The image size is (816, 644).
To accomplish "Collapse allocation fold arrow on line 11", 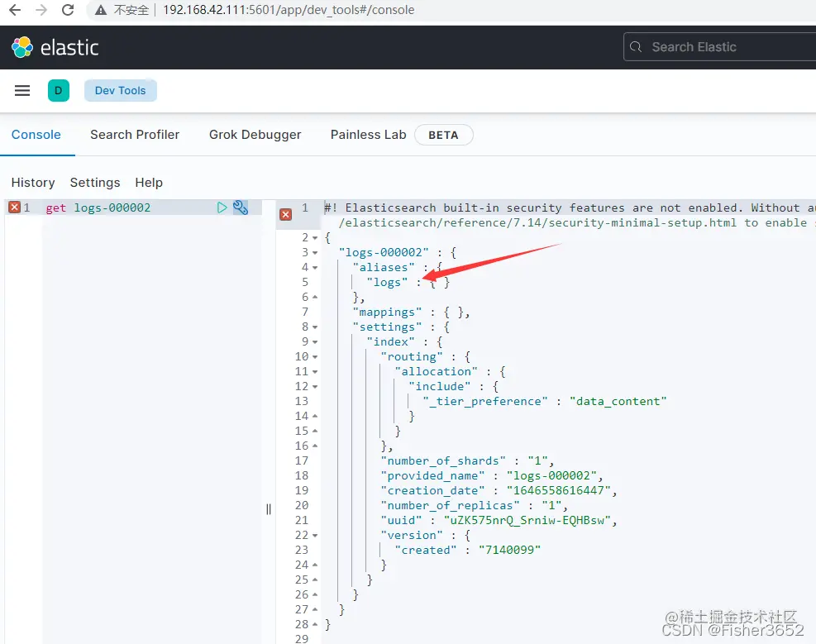I will click(315, 372).
